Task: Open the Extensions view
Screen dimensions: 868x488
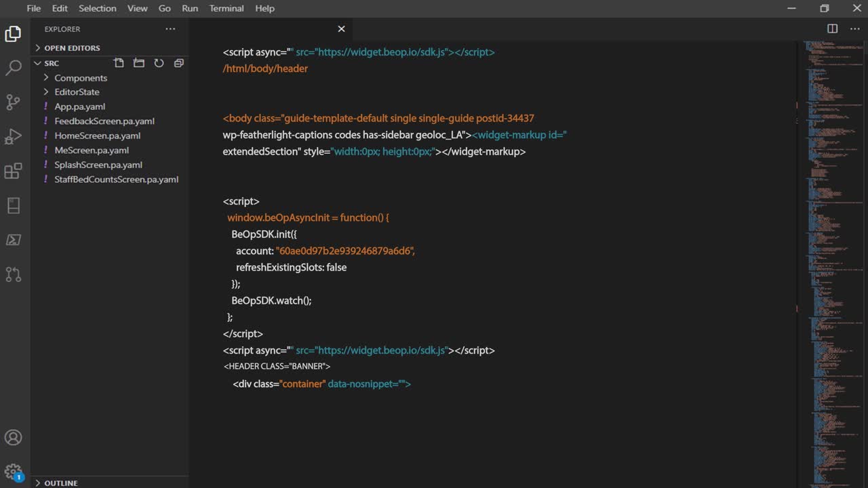Action: [14, 171]
